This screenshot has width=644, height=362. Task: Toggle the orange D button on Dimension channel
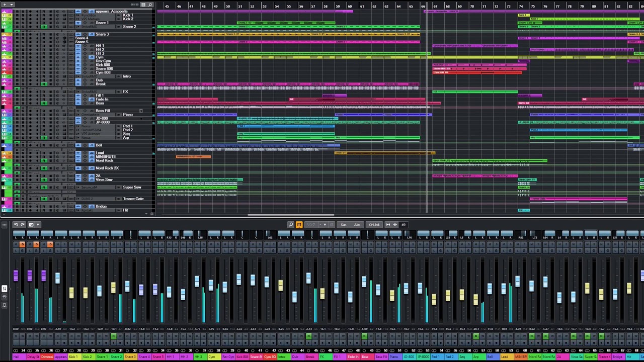point(50,244)
